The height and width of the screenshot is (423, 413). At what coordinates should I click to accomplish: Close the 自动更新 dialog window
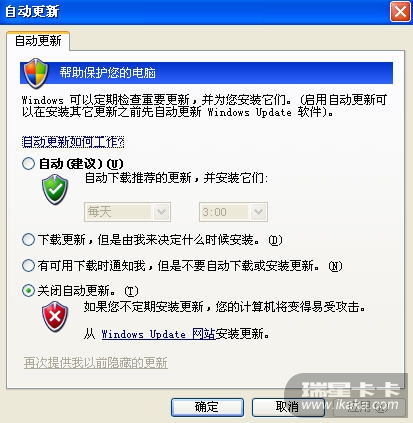pos(400,12)
